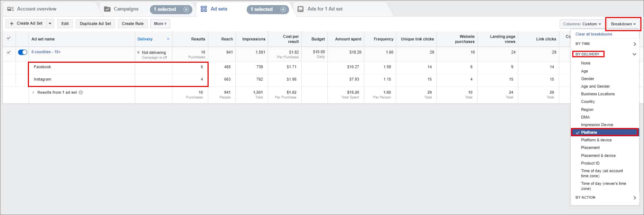This screenshot has width=644, height=215.
Task: Uncheck the 6 countries ad set checkbox
Action: pyautogui.click(x=9, y=52)
